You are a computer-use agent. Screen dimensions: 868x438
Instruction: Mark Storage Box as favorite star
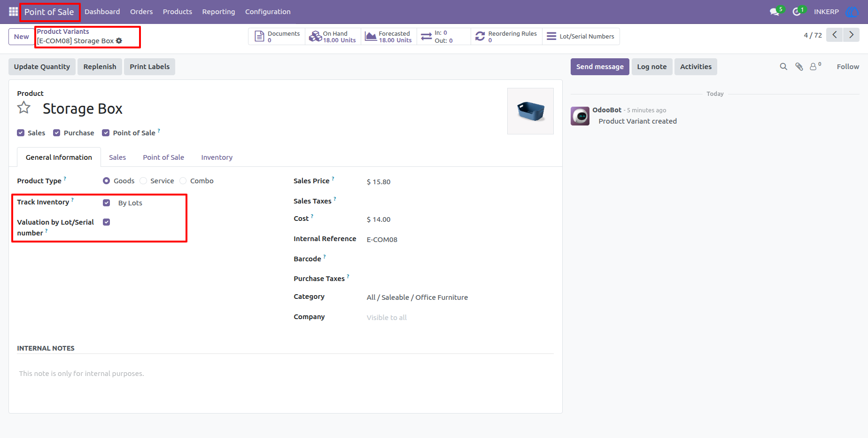click(x=24, y=108)
